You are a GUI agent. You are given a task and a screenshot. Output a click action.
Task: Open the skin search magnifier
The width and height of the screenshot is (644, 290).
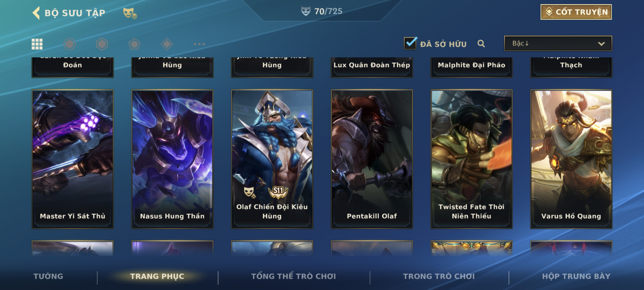coord(481,44)
